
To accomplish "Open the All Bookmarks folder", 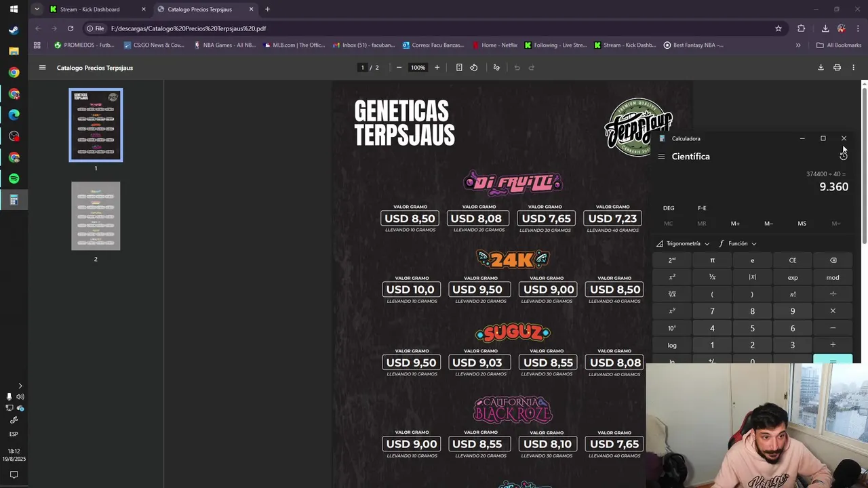I will click(x=839, y=45).
